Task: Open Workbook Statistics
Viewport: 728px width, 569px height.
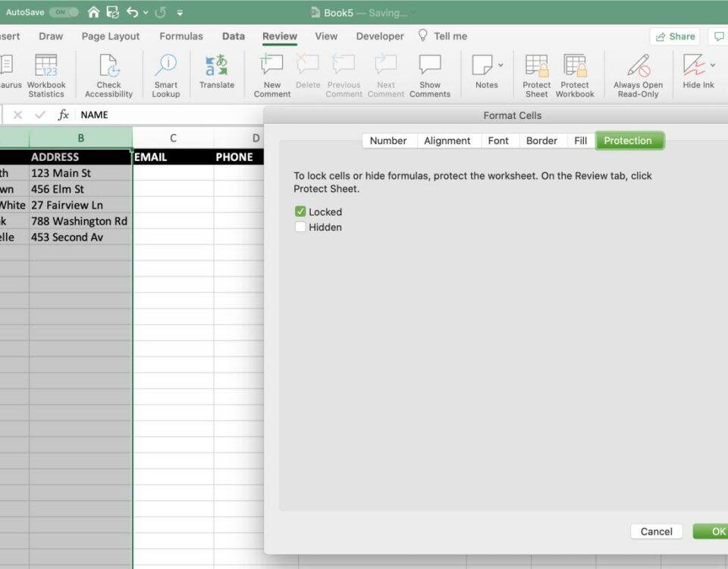Action: click(46, 76)
